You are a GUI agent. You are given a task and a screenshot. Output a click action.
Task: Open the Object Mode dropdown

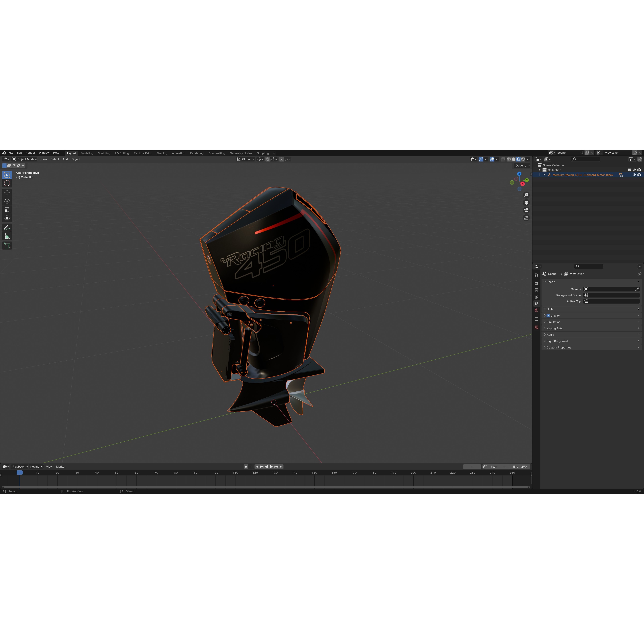coord(25,159)
